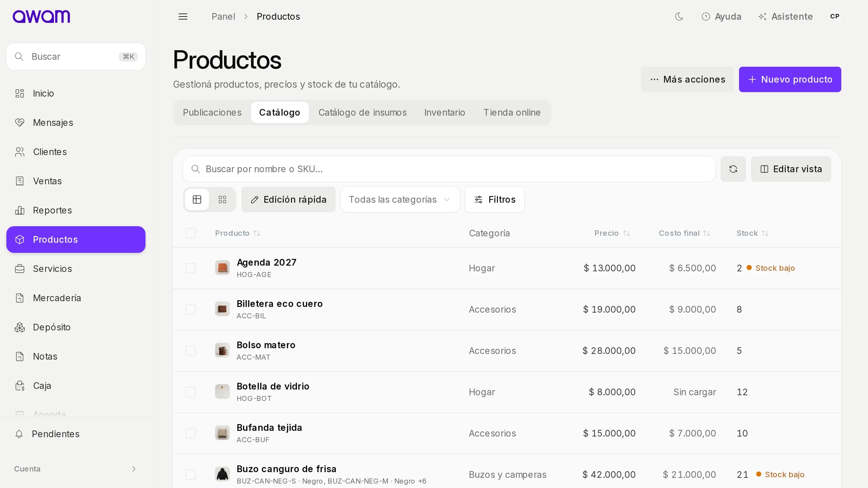Switch to Tienda online tab
868x488 pixels.
[x=512, y=112]
